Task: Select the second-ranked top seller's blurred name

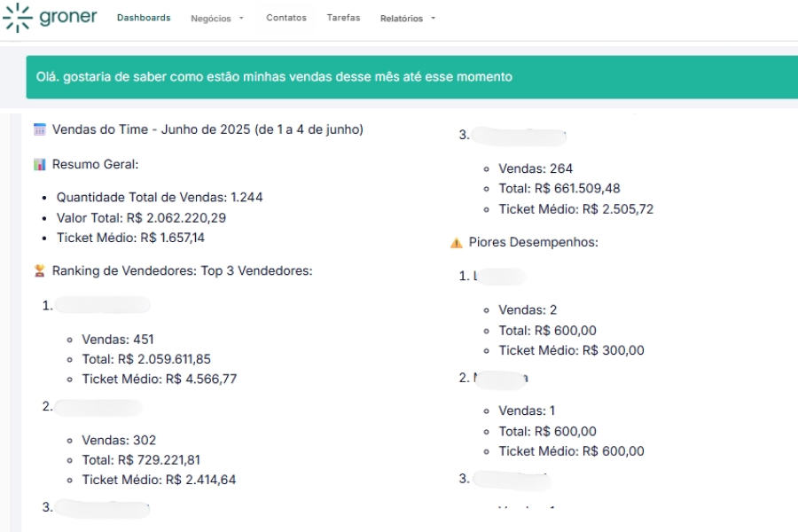Action: tap(98, 407)
